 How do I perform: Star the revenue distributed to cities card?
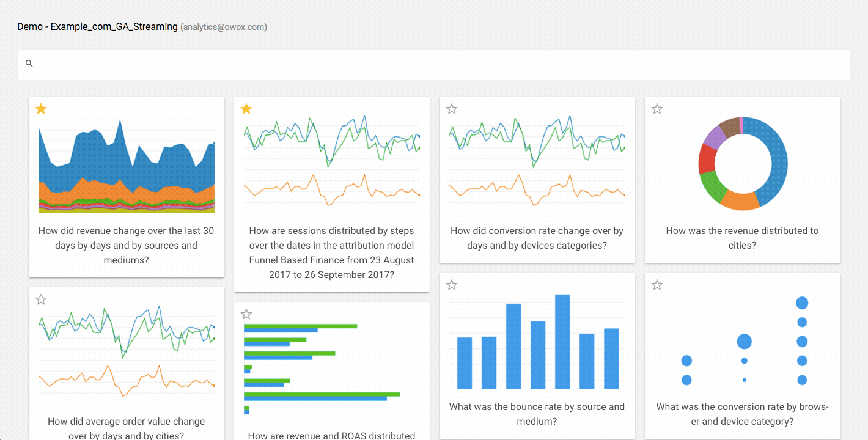pos(657,109)
